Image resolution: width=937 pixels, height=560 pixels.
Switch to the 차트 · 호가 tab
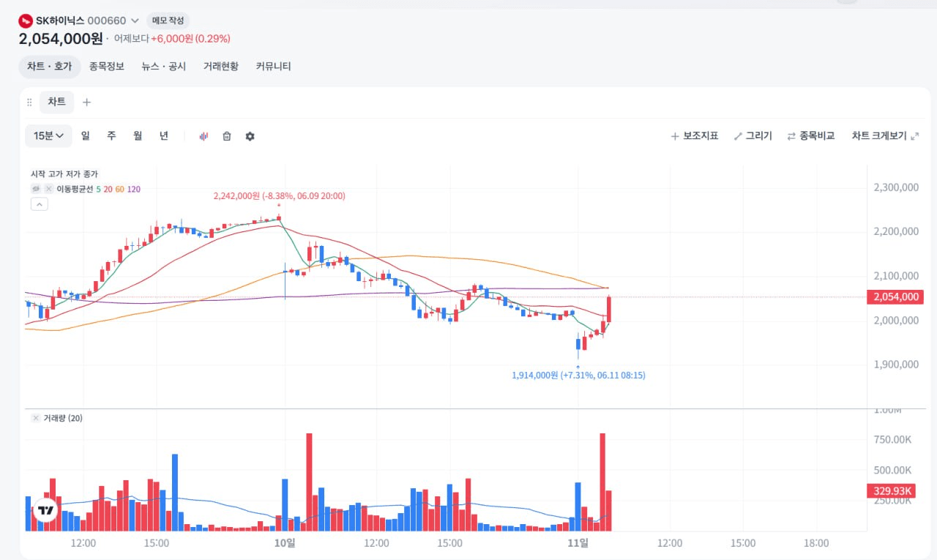coord(50,66)
